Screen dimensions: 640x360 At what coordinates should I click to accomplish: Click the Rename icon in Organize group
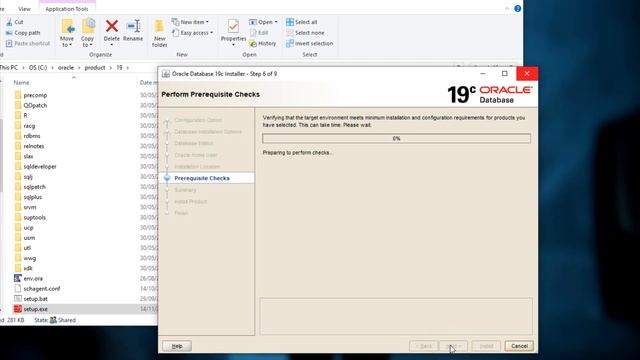[x=133, y=27]
